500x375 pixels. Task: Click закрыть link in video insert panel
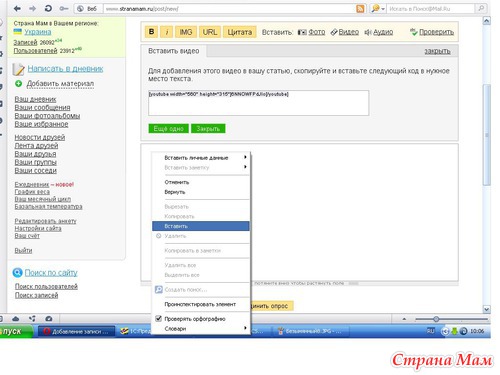coord(437,51)
